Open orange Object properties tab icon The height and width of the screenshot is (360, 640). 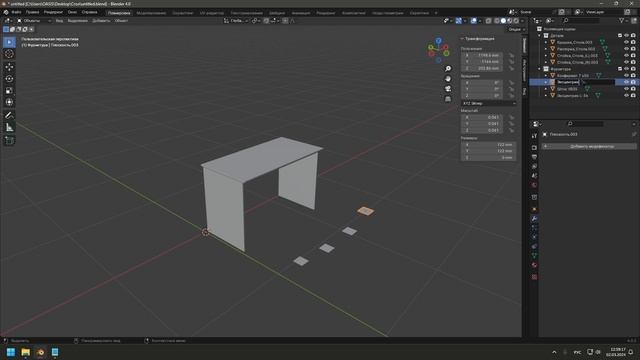coord(534,209)
